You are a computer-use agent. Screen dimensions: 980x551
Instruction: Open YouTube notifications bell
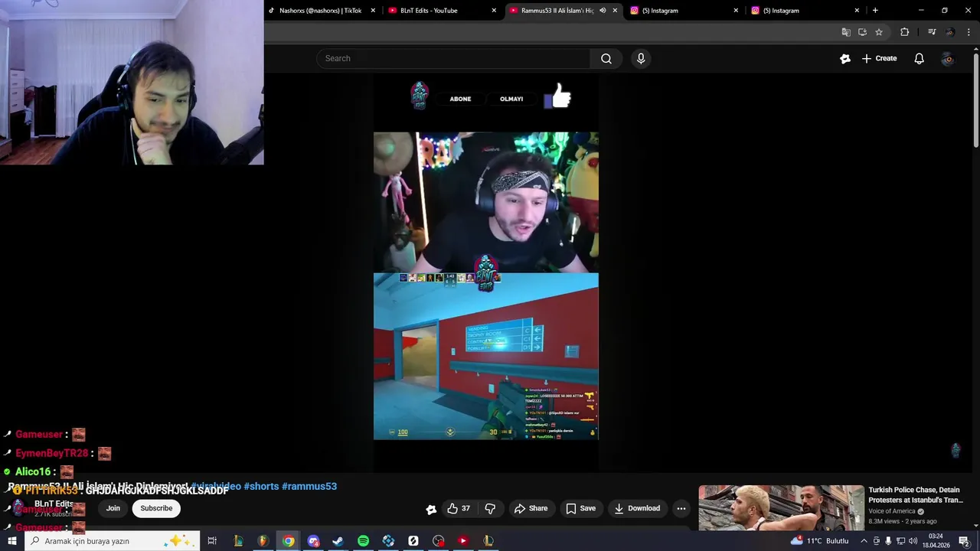click(919, 58)
